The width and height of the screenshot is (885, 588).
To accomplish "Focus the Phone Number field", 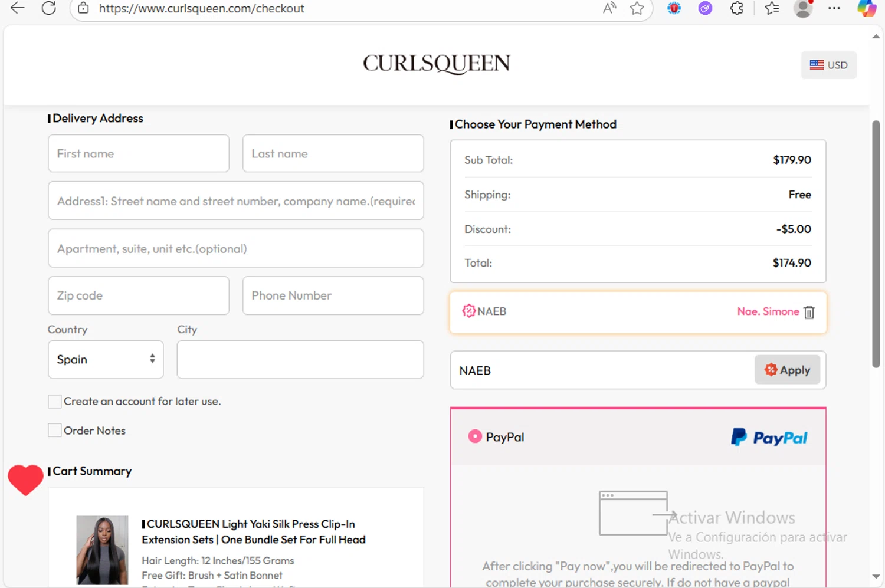I will (333, 295).
